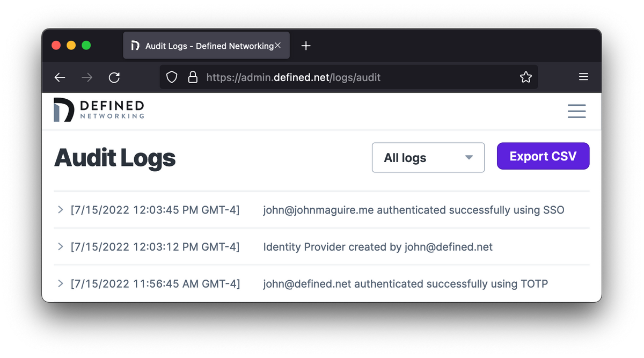Expand the Identity Provider created log entry

[x=60, y=247]
